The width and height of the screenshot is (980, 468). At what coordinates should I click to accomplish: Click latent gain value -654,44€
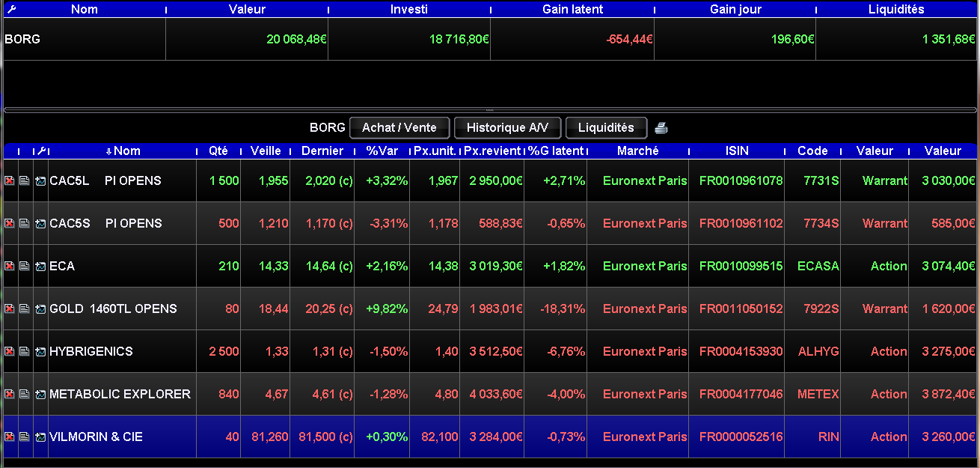(x=629, y=39)
